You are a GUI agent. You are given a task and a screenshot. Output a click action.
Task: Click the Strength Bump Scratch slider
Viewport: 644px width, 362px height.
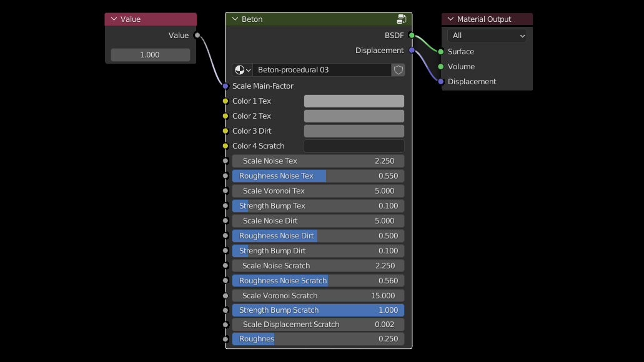pos(318,310)
